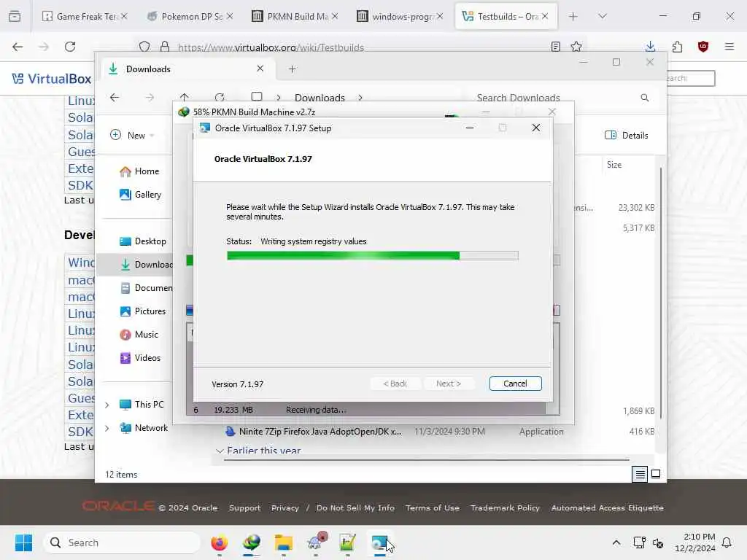Open Terms of Use footer link
The image size is (747, 560).
pyautogui.click(x=432, y=507)
